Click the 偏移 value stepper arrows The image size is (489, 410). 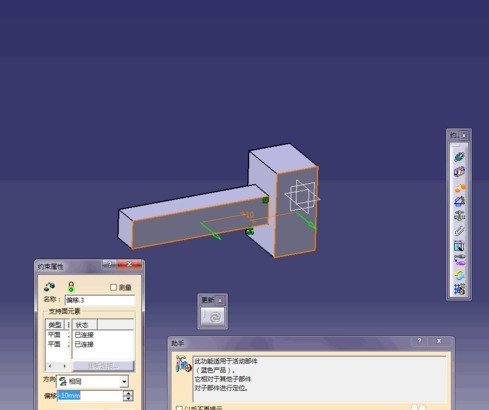128,396
